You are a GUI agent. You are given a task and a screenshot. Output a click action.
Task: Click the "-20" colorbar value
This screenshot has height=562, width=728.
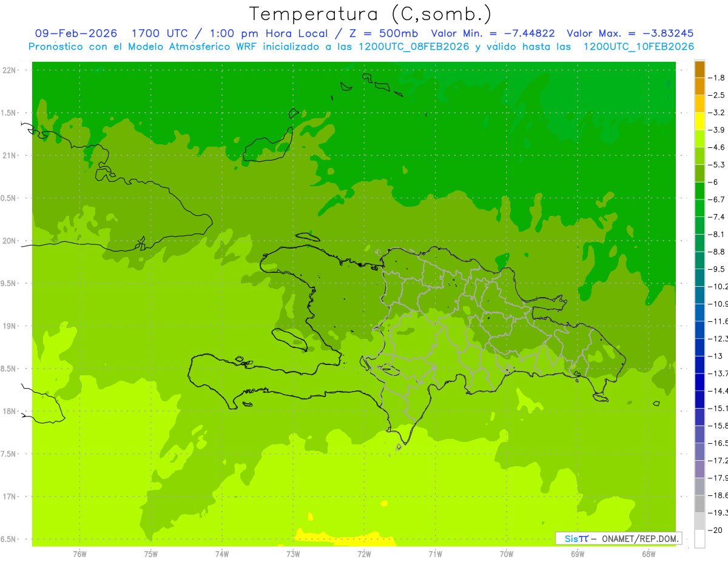715,530
